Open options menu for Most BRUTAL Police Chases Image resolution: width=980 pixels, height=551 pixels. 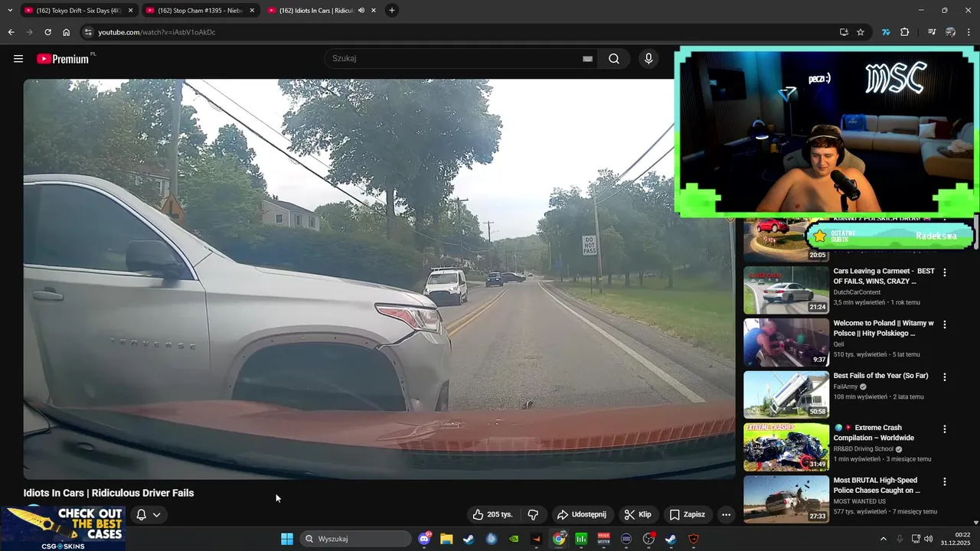[x=945, y=481]
